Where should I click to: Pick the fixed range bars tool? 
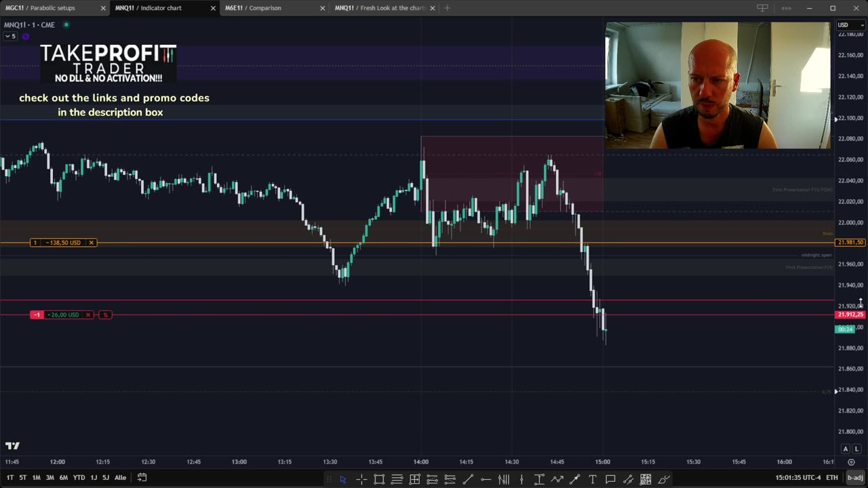pos(503,479)
